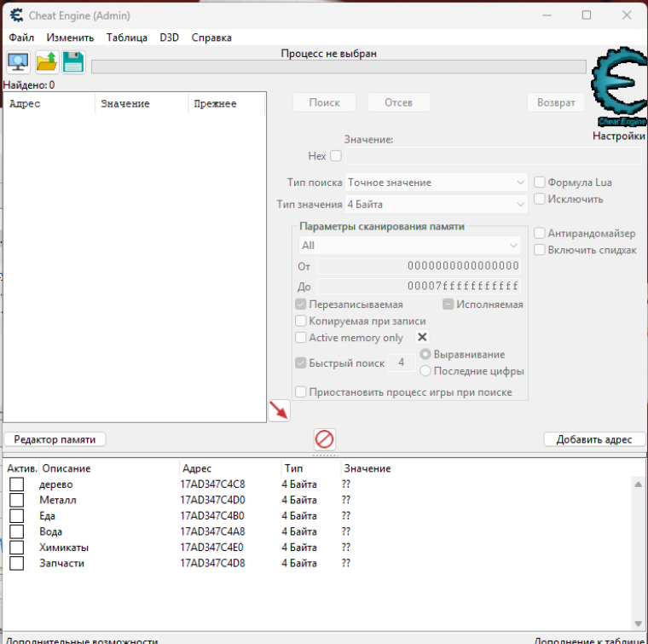Click the floppy disk save icon
The width and height of the screenshot is (648, 644).
(x=73, y=62)
